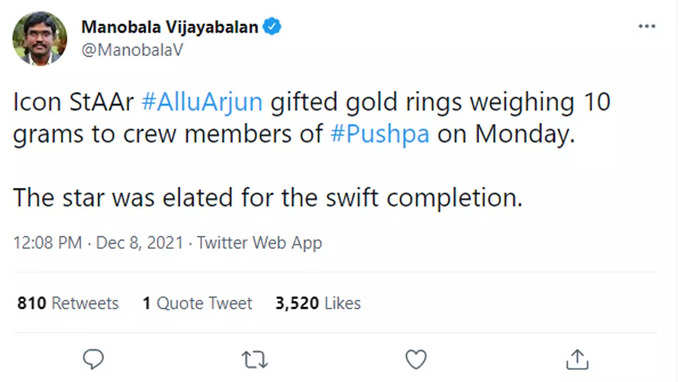The width and height of the screenshot is (680, 382).
Task: Click the words 'Icon StAAr' in tweet
Action: click(x=73, y=102)
